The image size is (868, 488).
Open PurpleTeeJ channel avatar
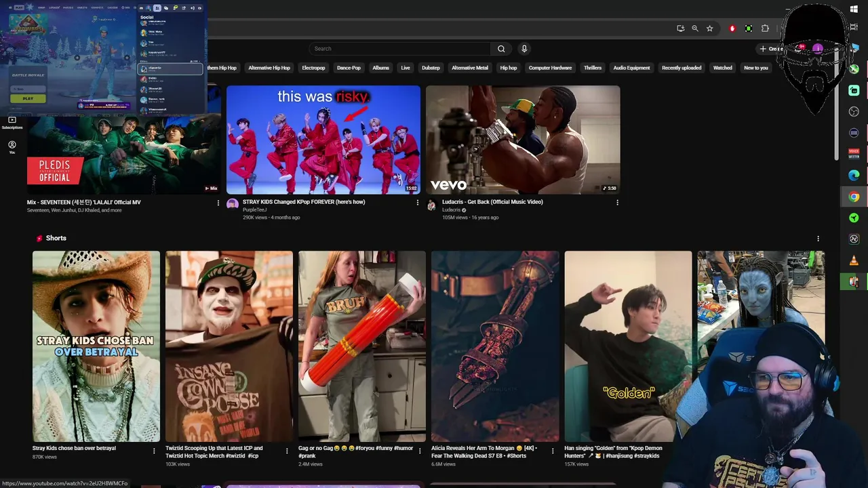pyautogui.click(x=233, y=205)
